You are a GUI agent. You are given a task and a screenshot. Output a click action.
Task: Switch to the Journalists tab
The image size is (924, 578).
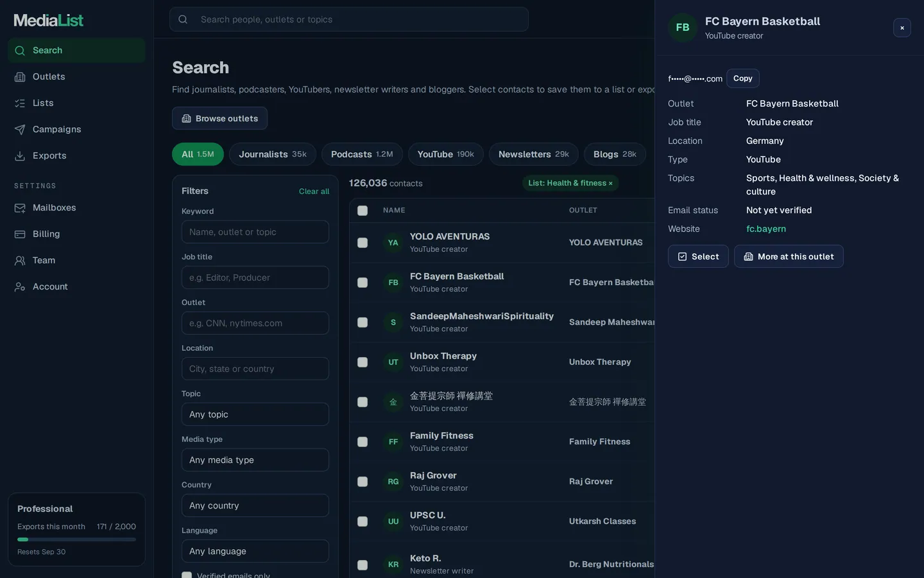tap(273, 154)
